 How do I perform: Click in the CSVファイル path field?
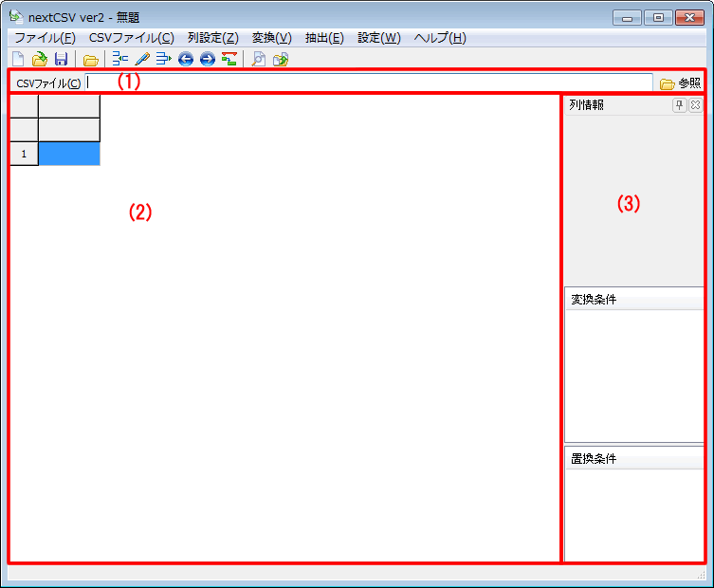(x=370, y=83)
